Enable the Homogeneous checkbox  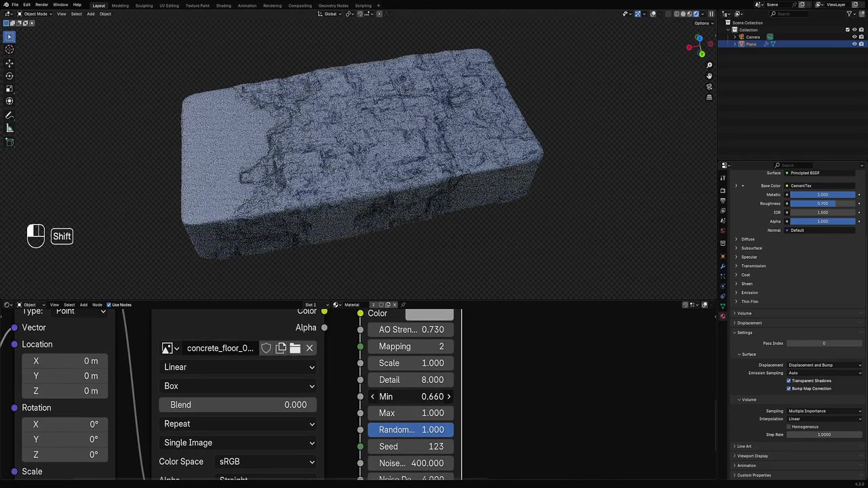click(789, 427)
